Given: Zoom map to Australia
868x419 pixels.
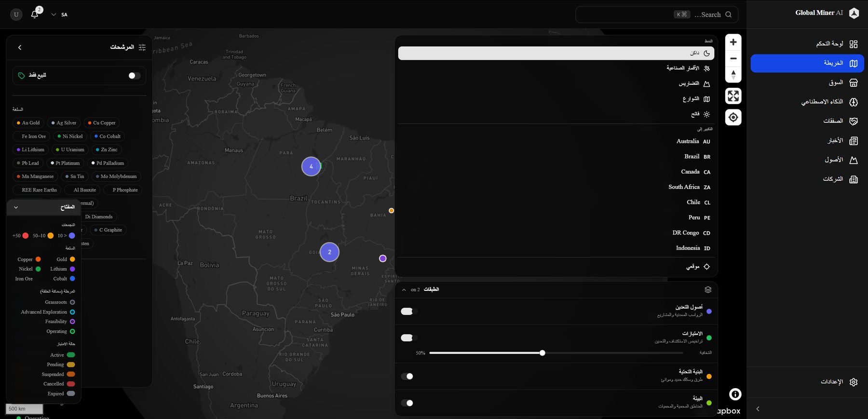Looking at the screenshot, I should click(556, 141).
